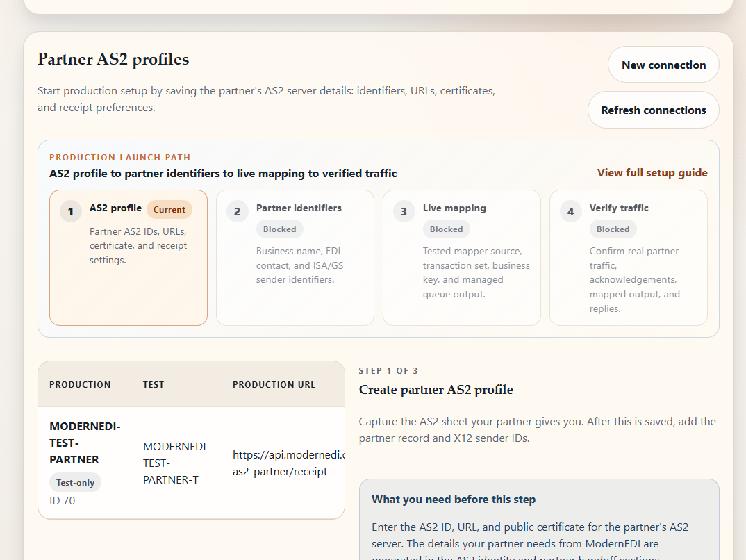Click step number 3 circle badge

pos(404,211)
